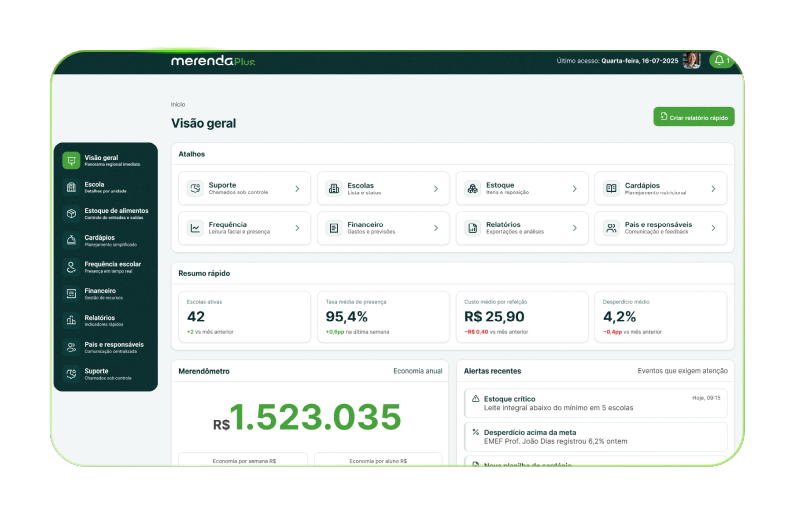Click the Início breadcrumb link
Viewport: 795px width, 518px height.
[178, 104]
